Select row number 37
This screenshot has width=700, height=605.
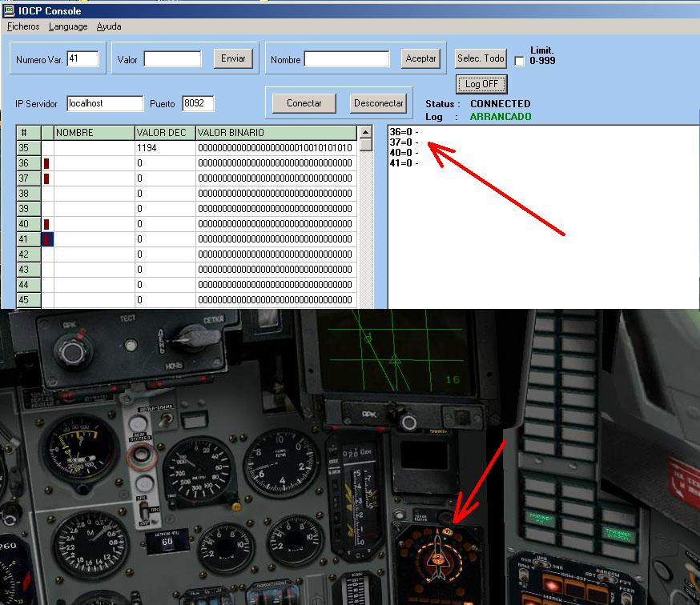(29, 178)
